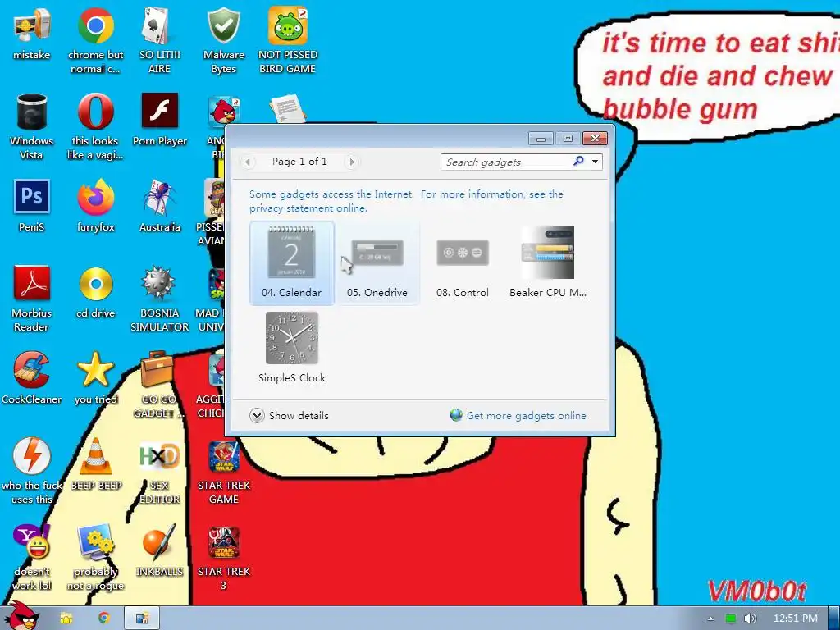The height and width of the screenshot is (630, 840).
Task: Select the 05. Onedrive gadget
Action: [377, 262]
